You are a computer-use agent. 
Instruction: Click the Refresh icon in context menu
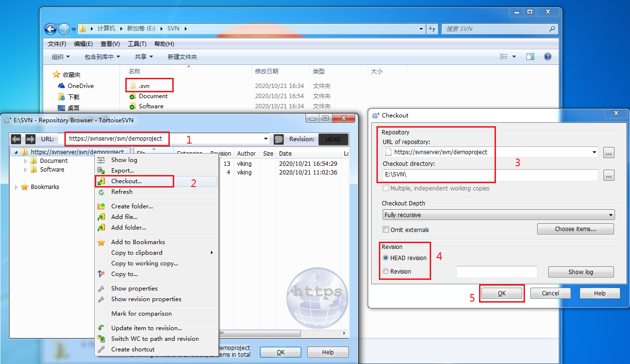(x=101, y=192)
